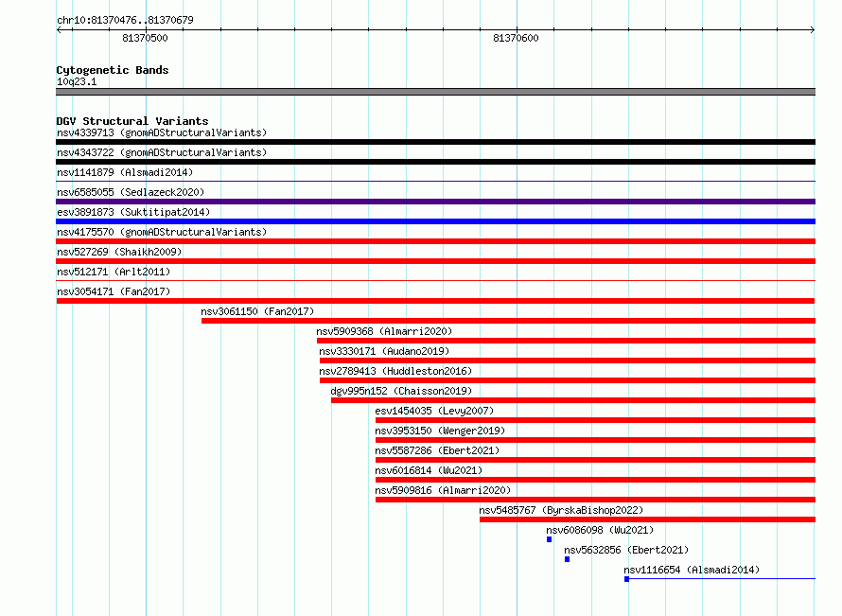Select nsv5632856 (Ebert2021) label
Image resolution: width=842 pixels, height=616 pixels.
(626, 550)
